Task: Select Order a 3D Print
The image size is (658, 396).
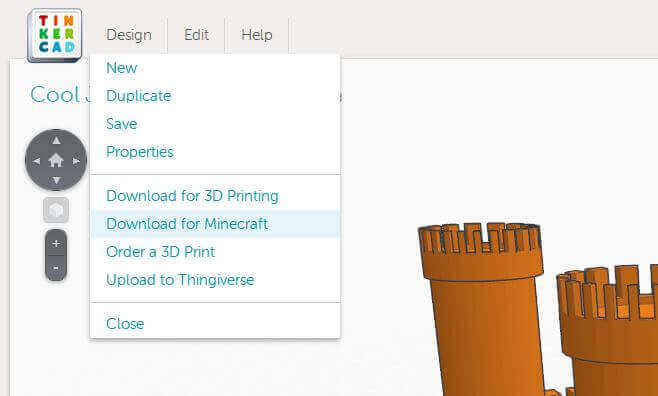Action: (x=215, y=252)
